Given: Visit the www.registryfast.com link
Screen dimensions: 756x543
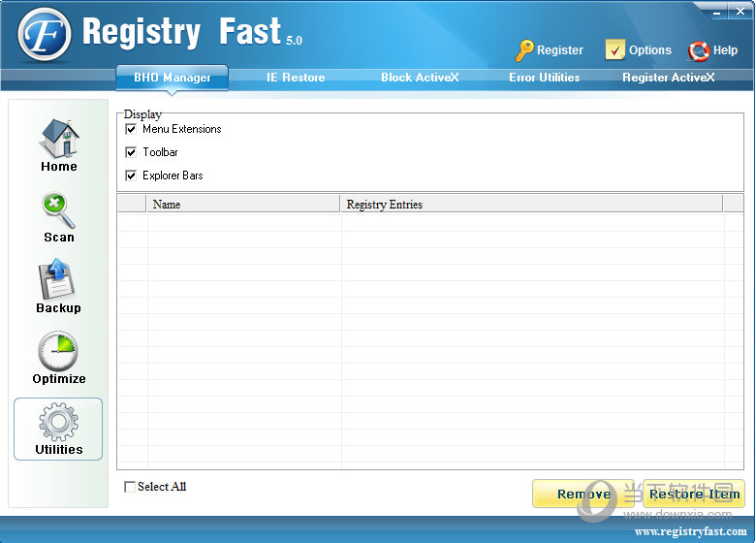Looking at the screenshot, I should point(690,531).
